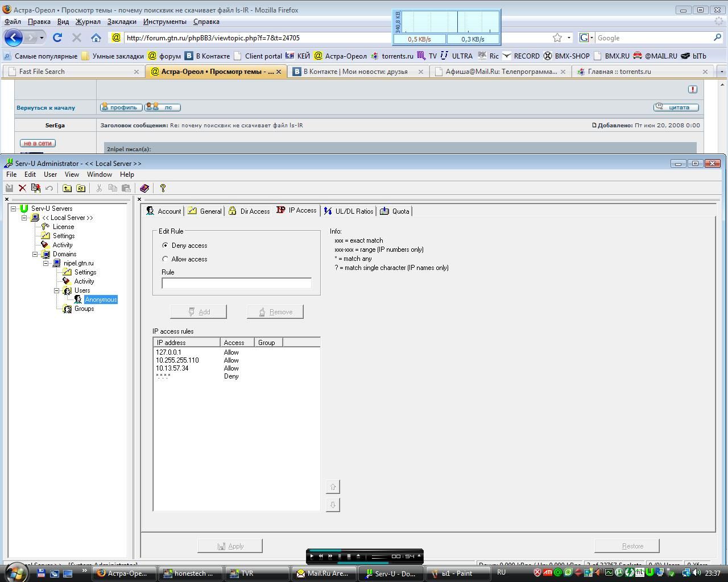728x582 pixels.
Task: Open the Window menu in Serv-U
Action: tap(99, 174)
